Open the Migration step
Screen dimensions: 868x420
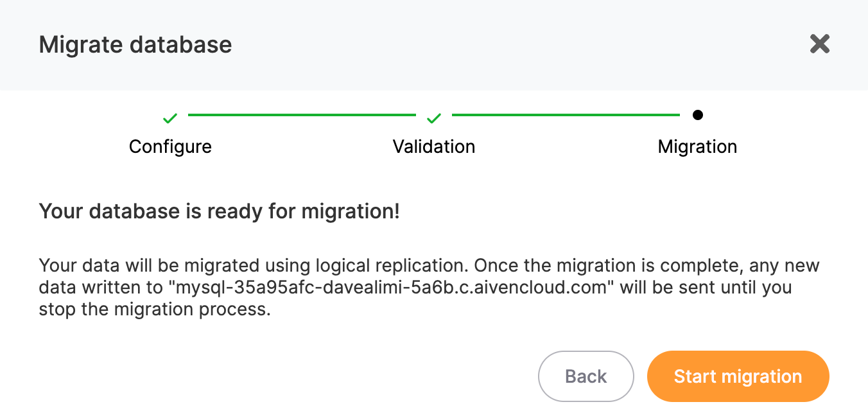pyautogui.click(x=697, y=146)
